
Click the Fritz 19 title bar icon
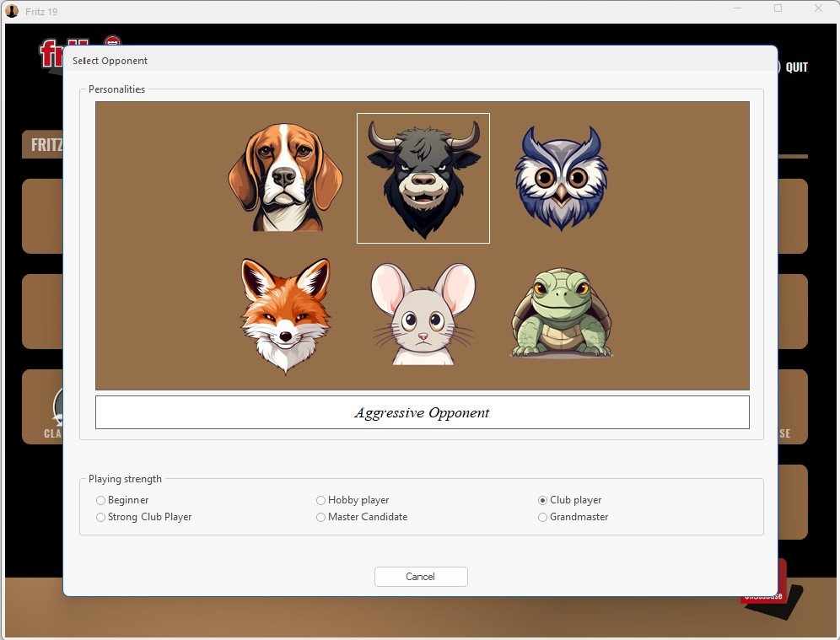click(x=12, y=11)
